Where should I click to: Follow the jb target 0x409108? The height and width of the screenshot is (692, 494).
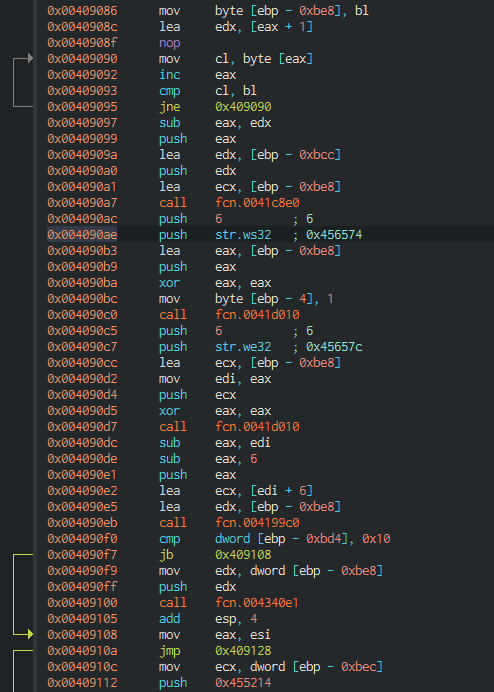tap(243, 555)
